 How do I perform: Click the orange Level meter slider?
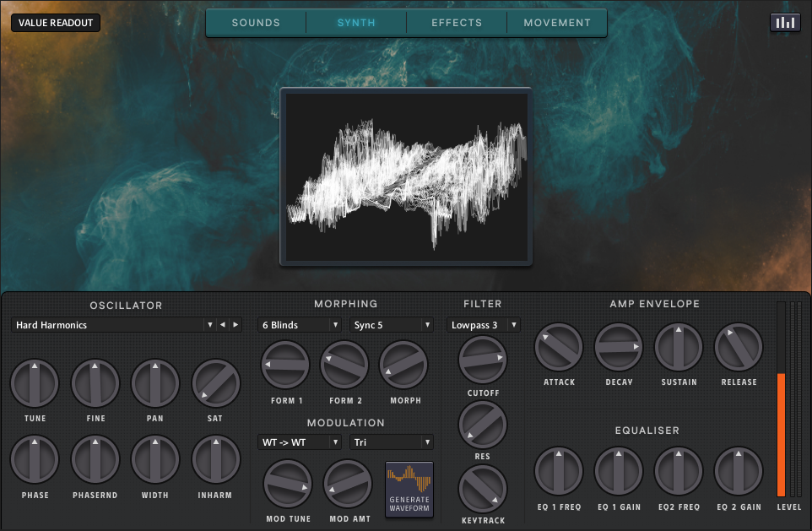pyautogui.click(x=781, y=435)
